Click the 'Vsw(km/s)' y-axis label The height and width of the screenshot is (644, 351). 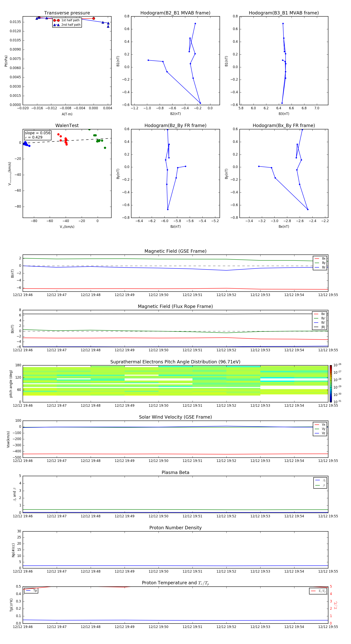click(8, 439)
